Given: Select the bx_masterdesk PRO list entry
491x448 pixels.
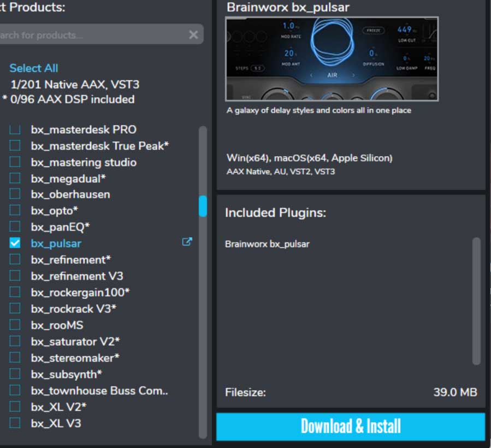Looking at the screenshot, I should click(84, 129).
